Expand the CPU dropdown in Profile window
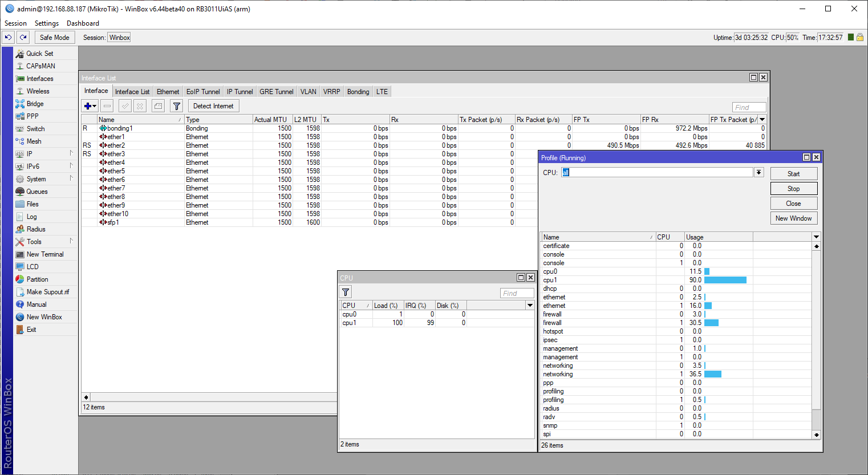 click(759, 173)
